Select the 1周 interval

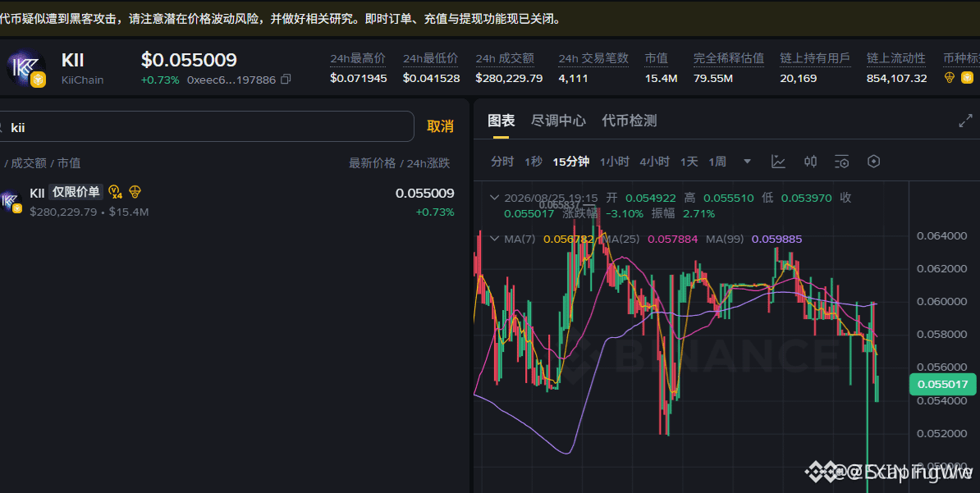[x=717, y=162]
